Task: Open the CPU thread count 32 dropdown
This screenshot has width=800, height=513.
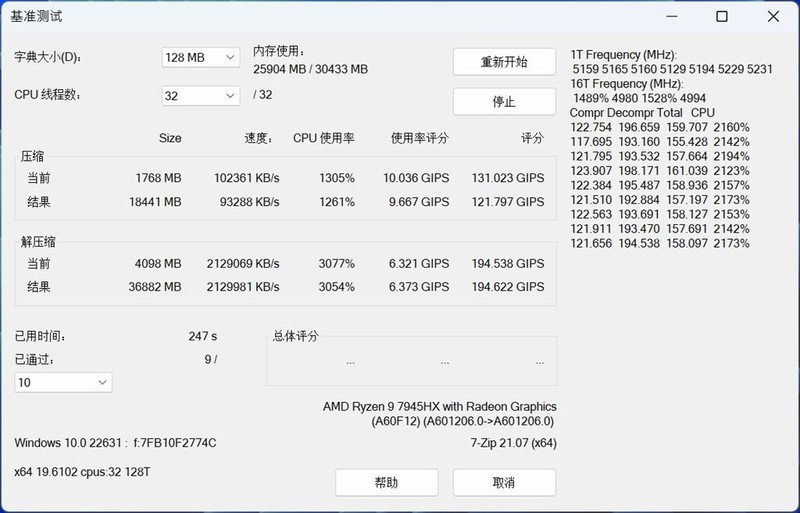Action: 201,96
